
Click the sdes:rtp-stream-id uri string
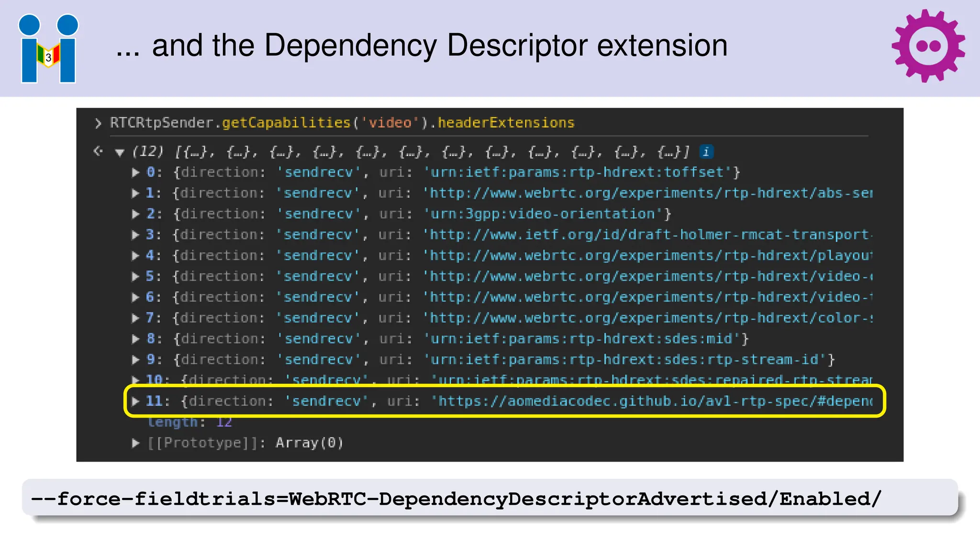coord(625,360)
